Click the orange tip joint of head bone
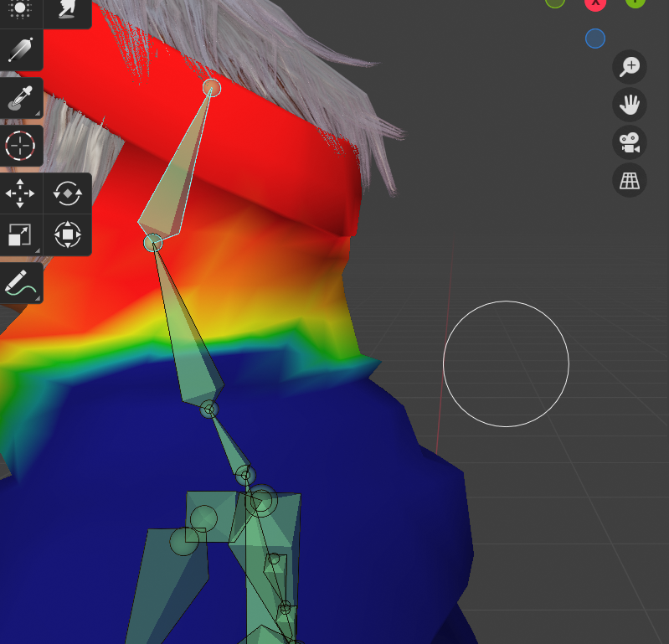 (x=212, y=88)
